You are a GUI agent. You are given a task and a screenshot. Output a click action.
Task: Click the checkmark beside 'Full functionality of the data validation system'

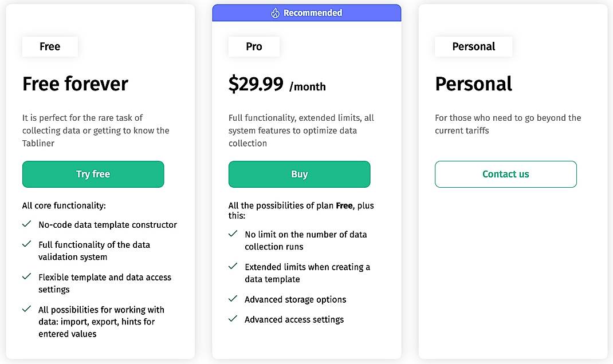[x=26, y=244]
